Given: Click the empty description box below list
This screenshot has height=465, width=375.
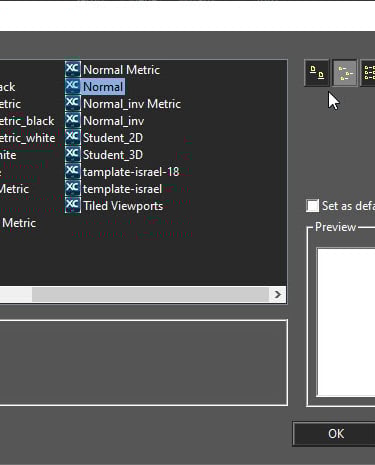Looking at the screenshot, I should pyautogui.click(x=143, y=363).
